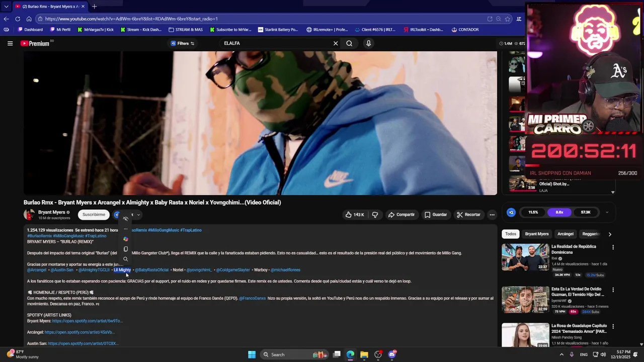Open the @FrancoDanxs mention link

(x=253, y=298)
